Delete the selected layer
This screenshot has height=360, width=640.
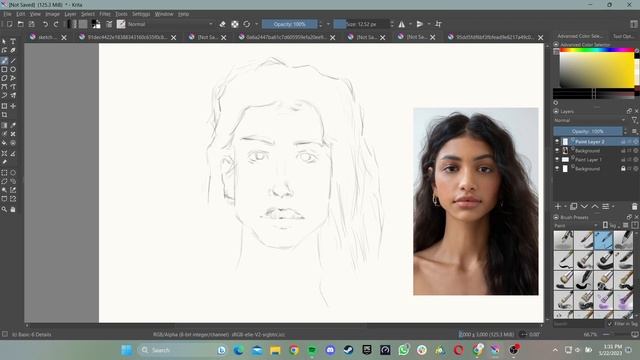pos(634,207)
